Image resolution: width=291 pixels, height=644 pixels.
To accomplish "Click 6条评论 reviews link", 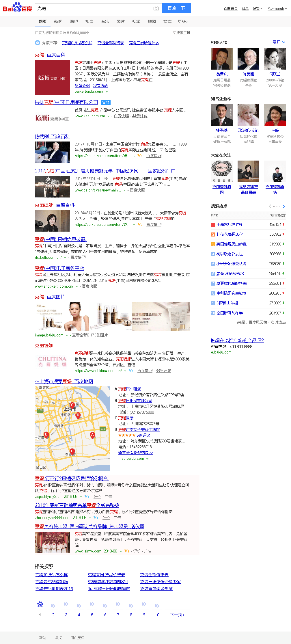I will pos(143,435).
